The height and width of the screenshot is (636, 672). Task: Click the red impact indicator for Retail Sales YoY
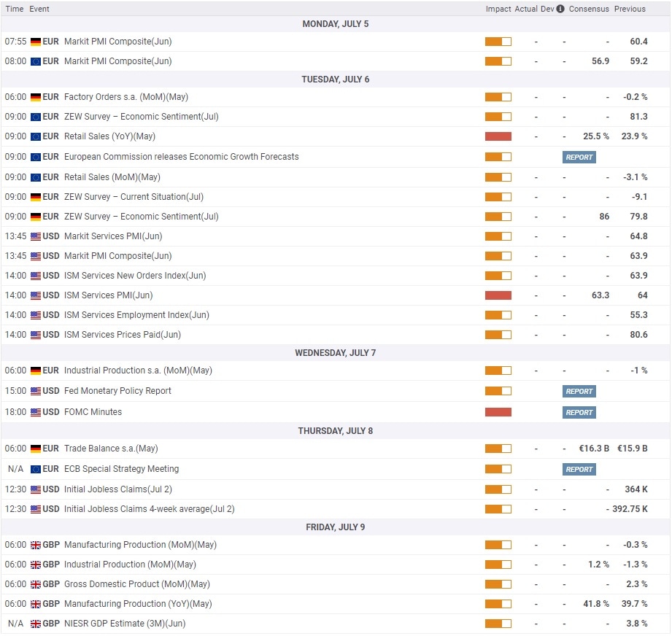[x=498, y=136]
